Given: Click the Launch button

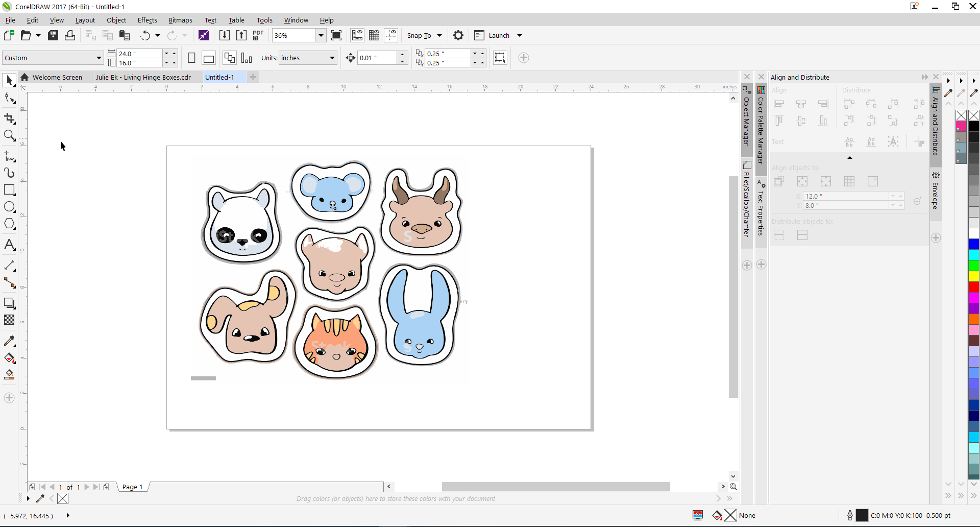Looking at the screenshot, I should [x=499, y=35].
